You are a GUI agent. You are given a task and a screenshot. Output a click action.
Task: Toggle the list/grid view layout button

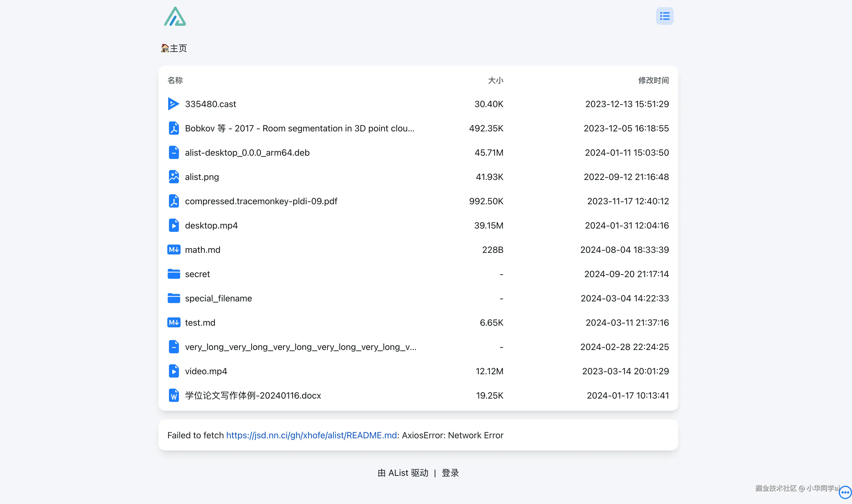(x=664, y=16)
